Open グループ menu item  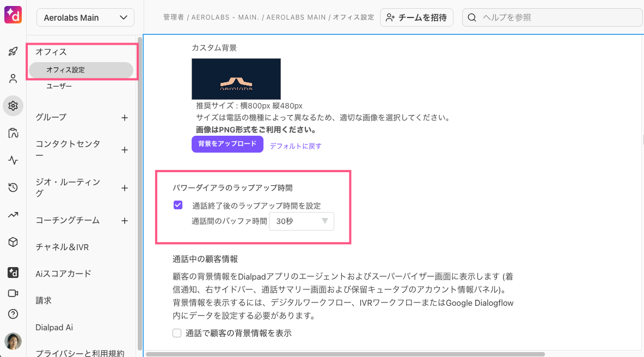(51, 117)
